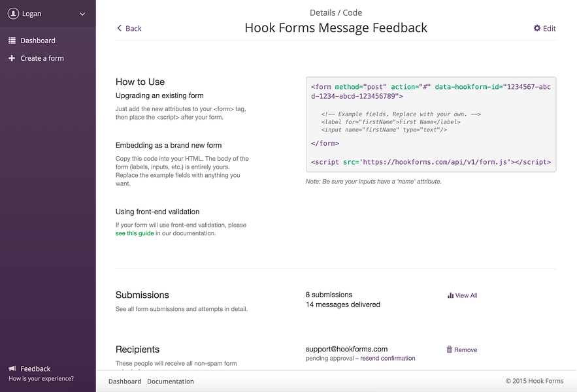Expand the Logan account dropdown chevron
Image resolution: width=577 pixels, height=392 pixels.
coord(82,14)
